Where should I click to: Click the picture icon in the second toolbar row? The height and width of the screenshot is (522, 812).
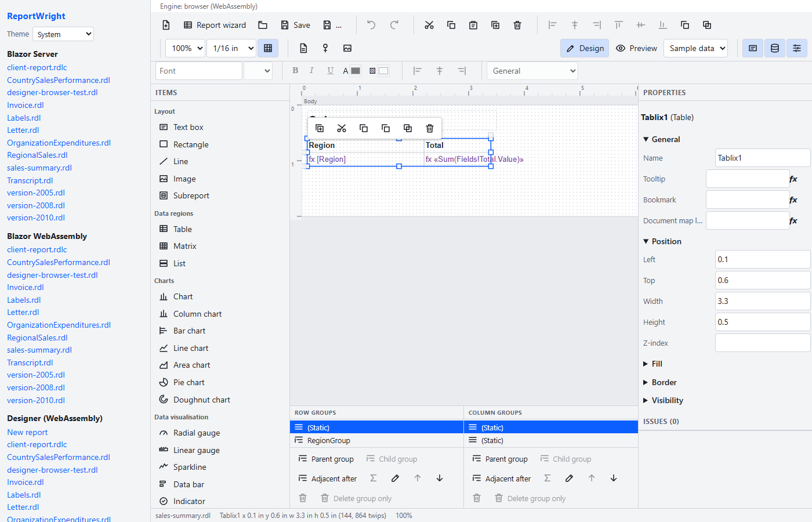(347, 48)
